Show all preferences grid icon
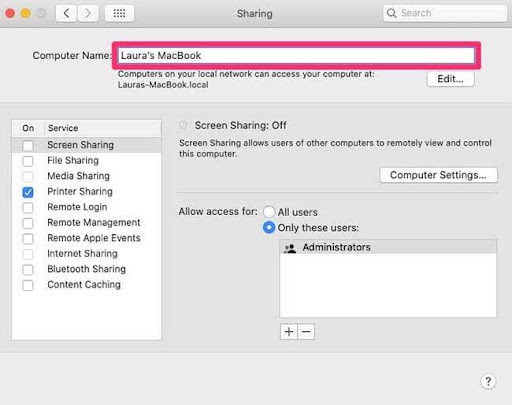This screenshot has height=405, width=512. point(119,13)
